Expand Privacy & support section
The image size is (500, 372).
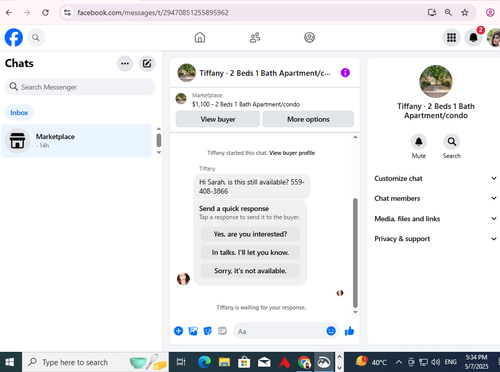[435, 239]
